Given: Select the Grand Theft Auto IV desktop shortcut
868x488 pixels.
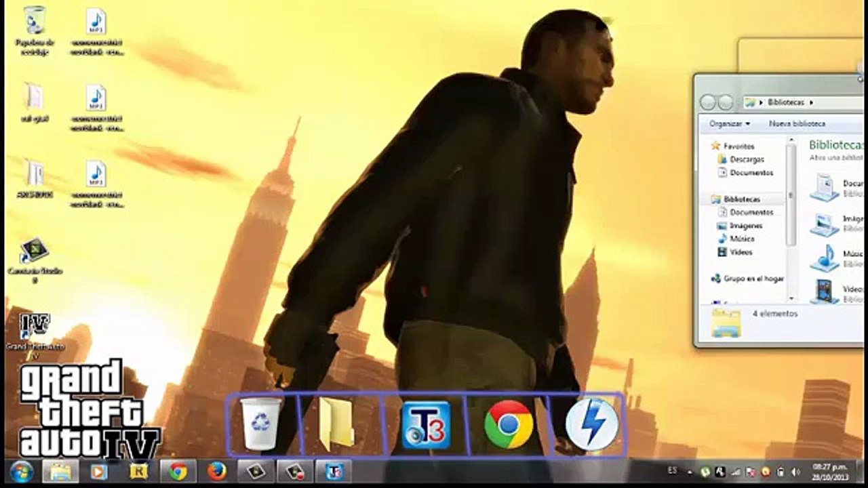Looking at the screenshot, I should pyautogui.click(x=35, y=335).
